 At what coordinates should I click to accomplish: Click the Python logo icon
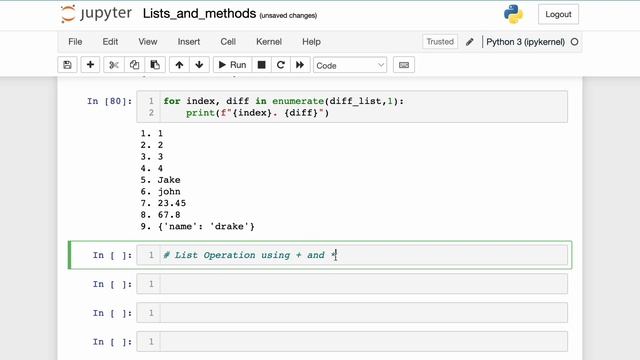tap(513, 14)
